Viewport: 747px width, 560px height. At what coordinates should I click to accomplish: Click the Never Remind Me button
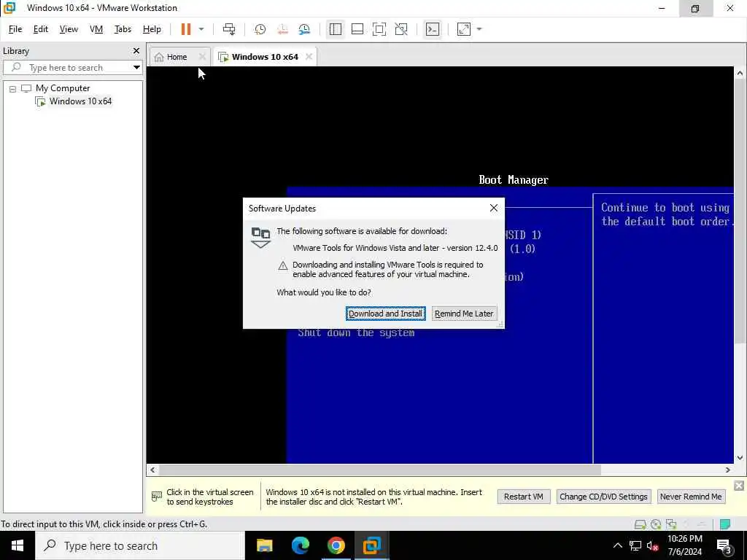pyautogui.click(x=691, y=496)
